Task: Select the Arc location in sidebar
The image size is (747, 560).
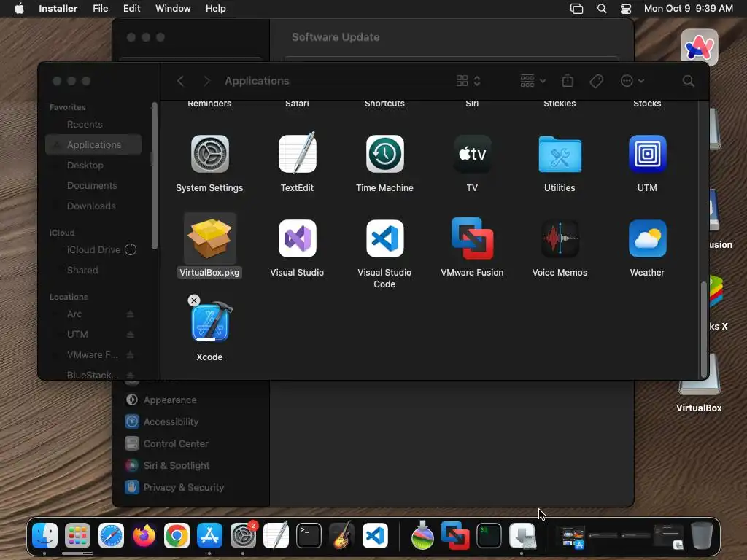Action: [74, 314]
